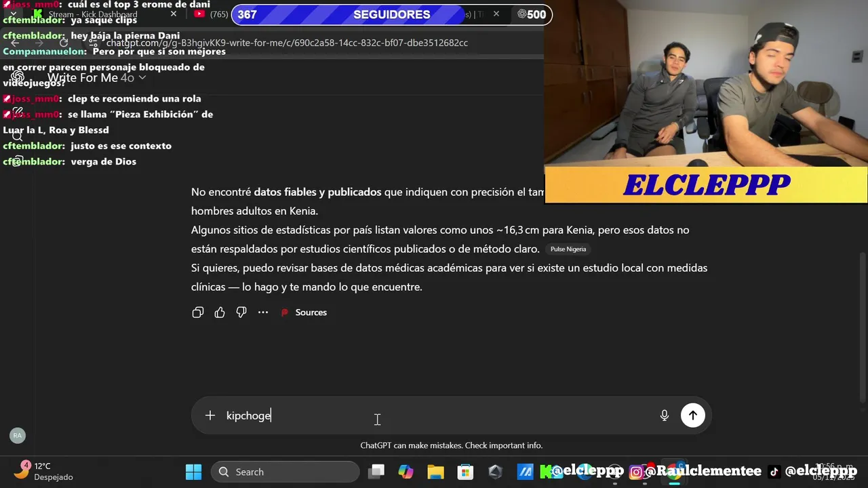Click the 'datos fiables y publicados' bold text
The height and width of the screenshot is (488, 868).
point(317,192)
